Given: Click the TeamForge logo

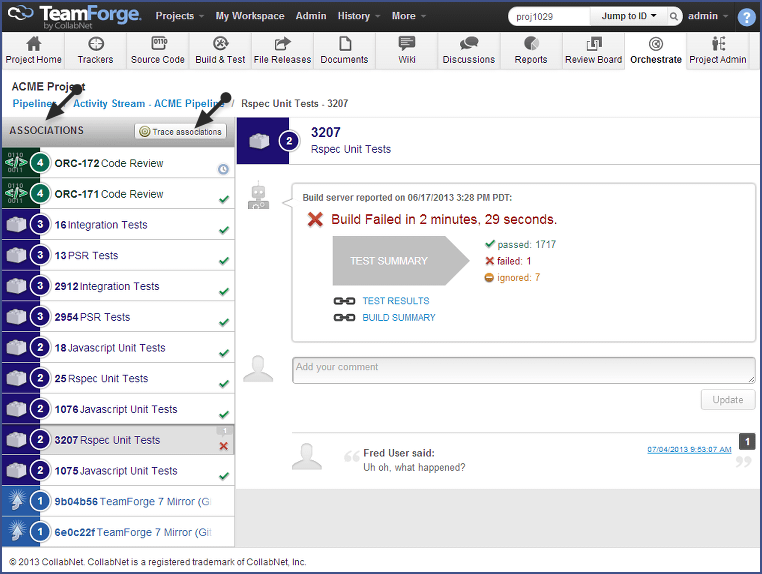Looking at the screenshot, I should (x=74, y=17).
